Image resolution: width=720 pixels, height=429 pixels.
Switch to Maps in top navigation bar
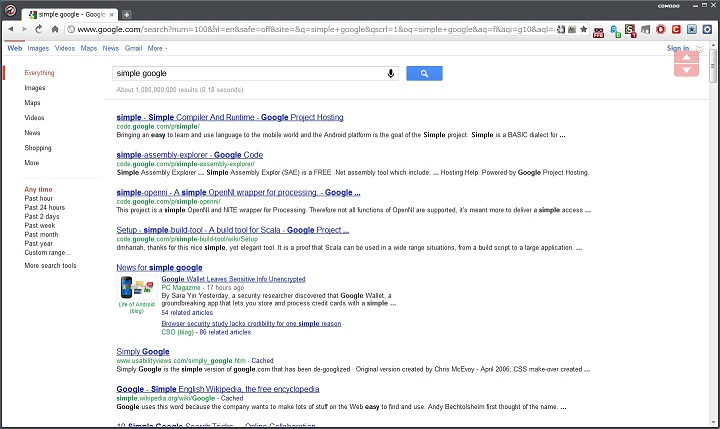click(x=89, y=48)
